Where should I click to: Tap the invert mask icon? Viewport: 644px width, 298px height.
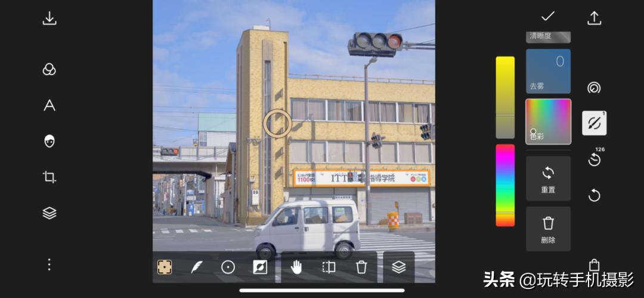click(x=260, y=267)
